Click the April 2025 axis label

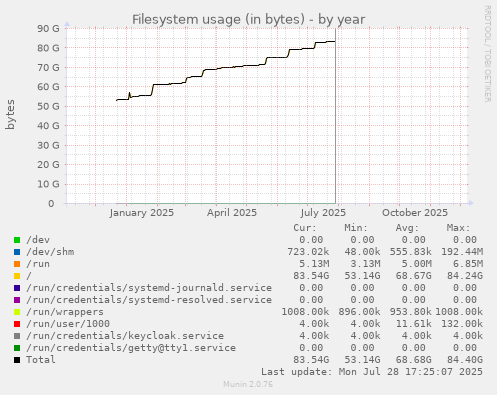pos(232,213)
